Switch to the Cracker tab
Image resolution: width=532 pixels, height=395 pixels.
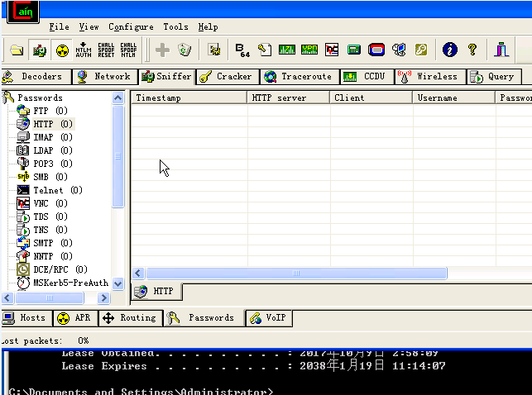tap(228, 77)
